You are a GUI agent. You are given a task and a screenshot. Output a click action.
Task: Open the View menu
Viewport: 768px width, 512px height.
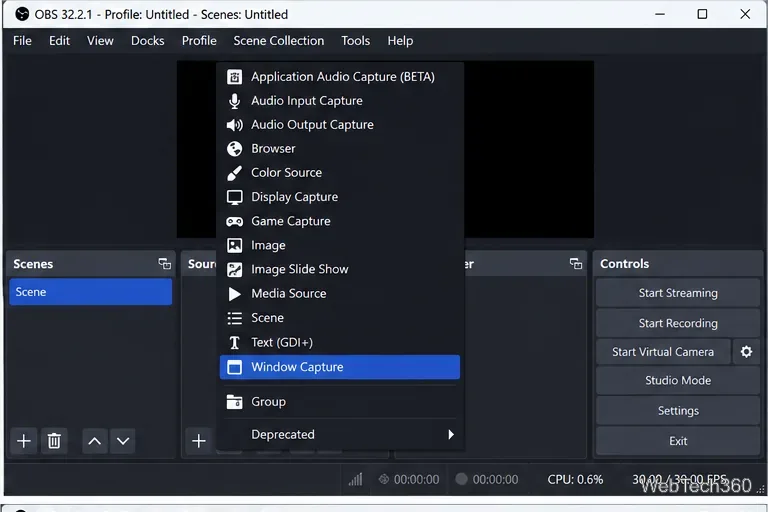[100, 41]
